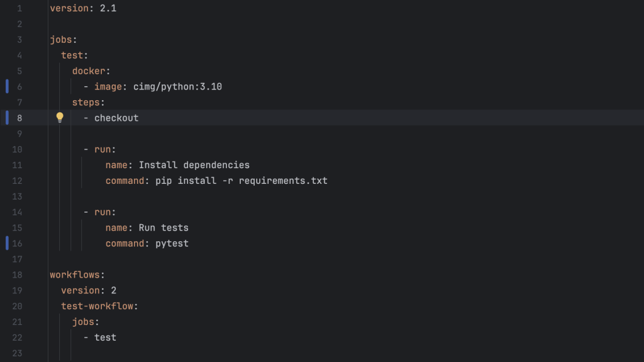Click line number 18 in the gutter
This screenshot has width=644, height=362.
17,274
